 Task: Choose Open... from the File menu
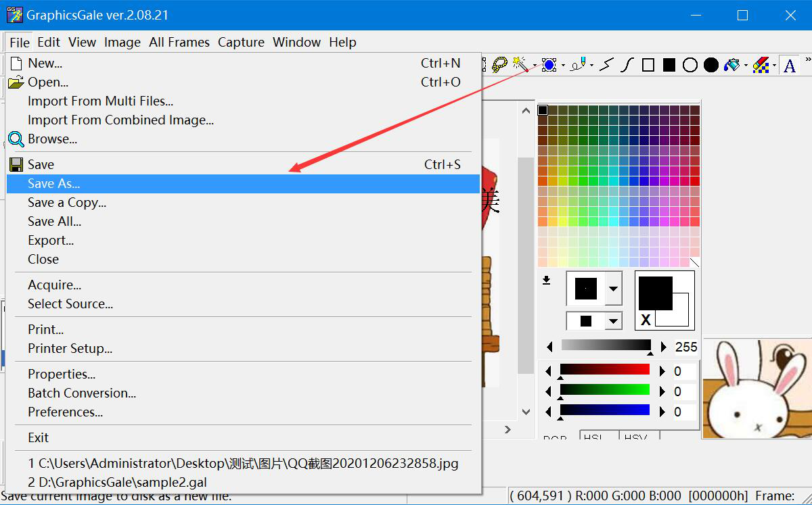pyautogui.click(x=244, y=82)
